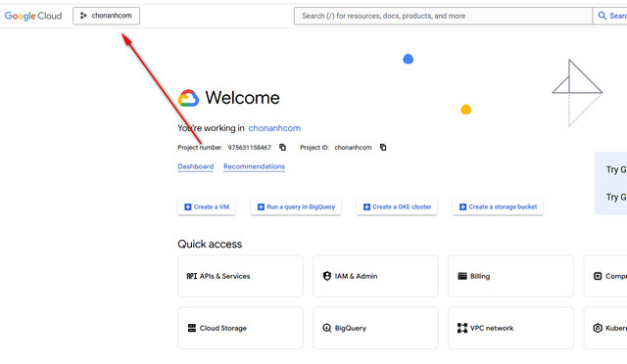This screenshot has width=627, height=364.
Task: Open the BigQuery quick access card
Action: [x=375, y=328]
